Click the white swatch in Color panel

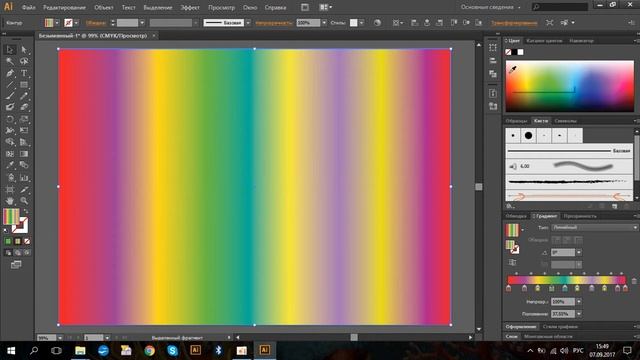(520, 52)
